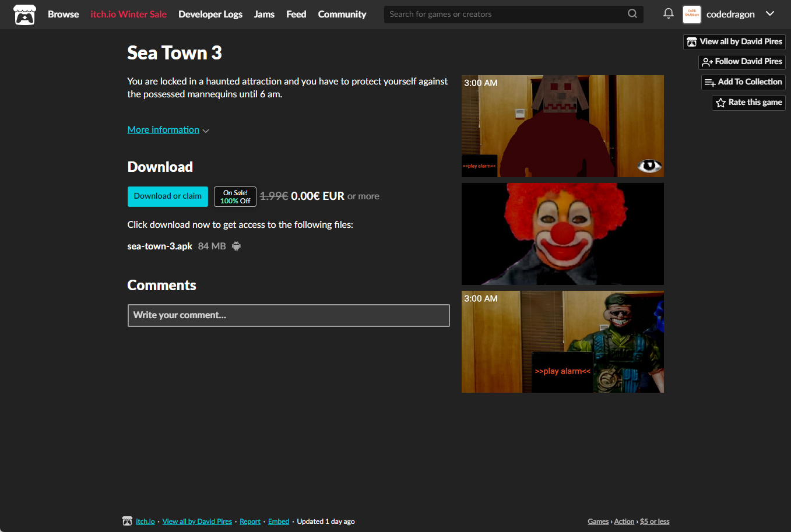
Task: Rate this game
Action: point(749,103)
